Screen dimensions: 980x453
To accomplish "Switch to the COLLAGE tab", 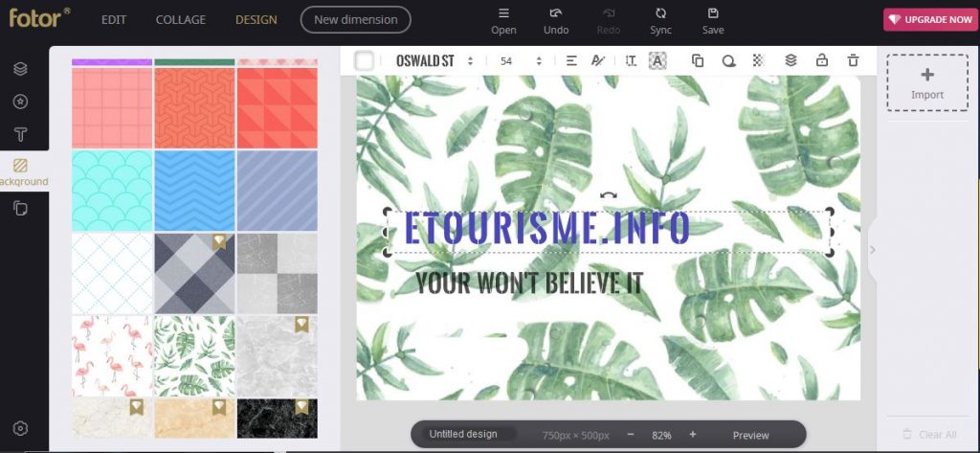I will coord(181,19).
